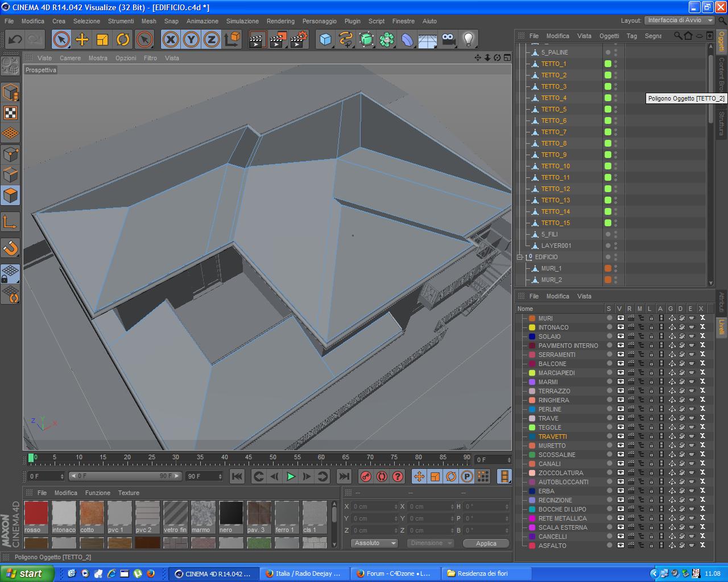728x582 pixels.
Task: Add a light object
Action: 469,39
